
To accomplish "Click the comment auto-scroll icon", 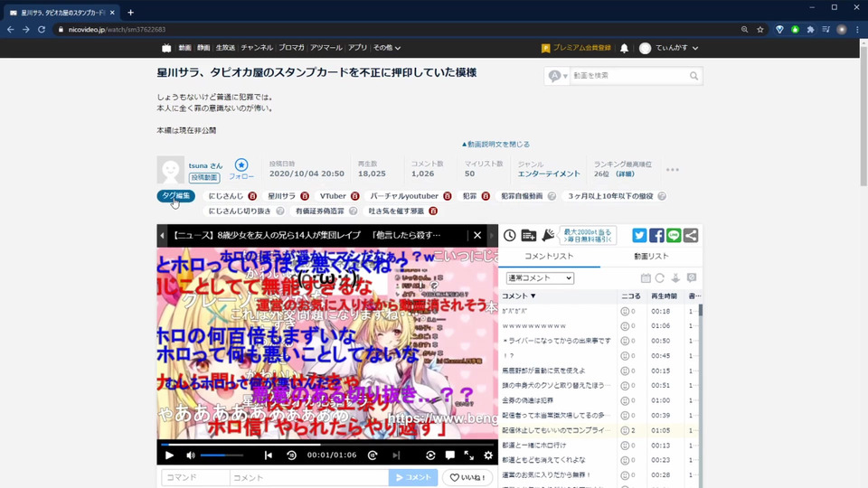I will 675,278.
